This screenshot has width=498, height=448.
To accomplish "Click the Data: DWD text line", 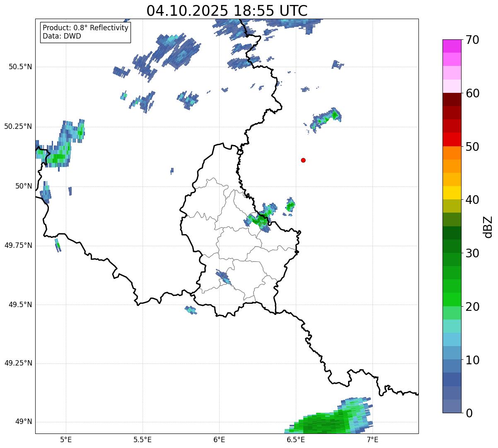I will (62, 36).
